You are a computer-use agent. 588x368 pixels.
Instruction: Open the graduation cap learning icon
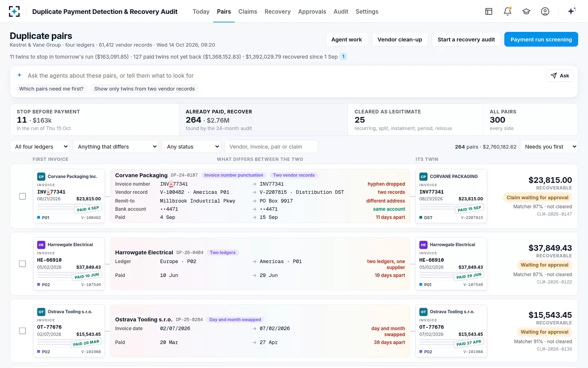526,11
